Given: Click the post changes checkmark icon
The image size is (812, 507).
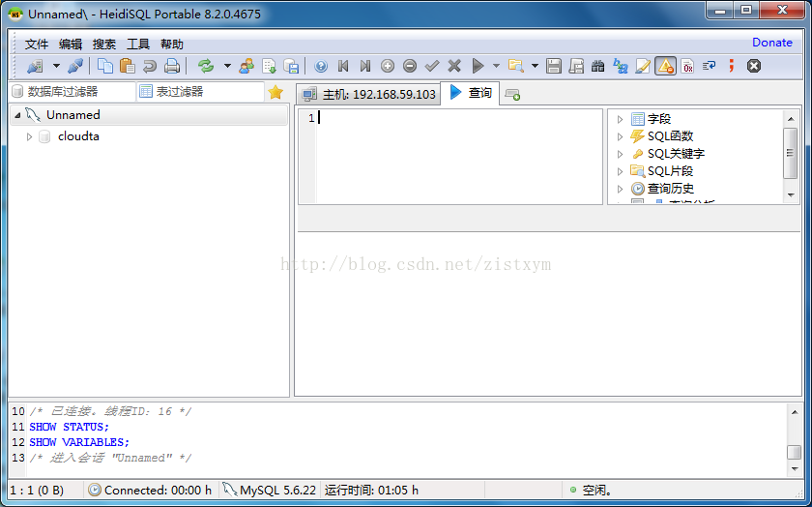Looking at the screenshot, I should coord(432,66).
